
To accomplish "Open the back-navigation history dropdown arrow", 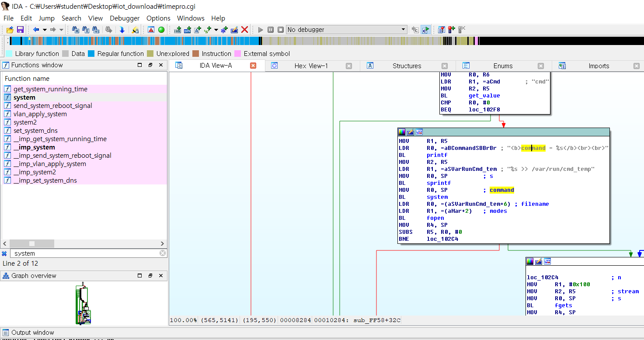I will coord(45,30).
